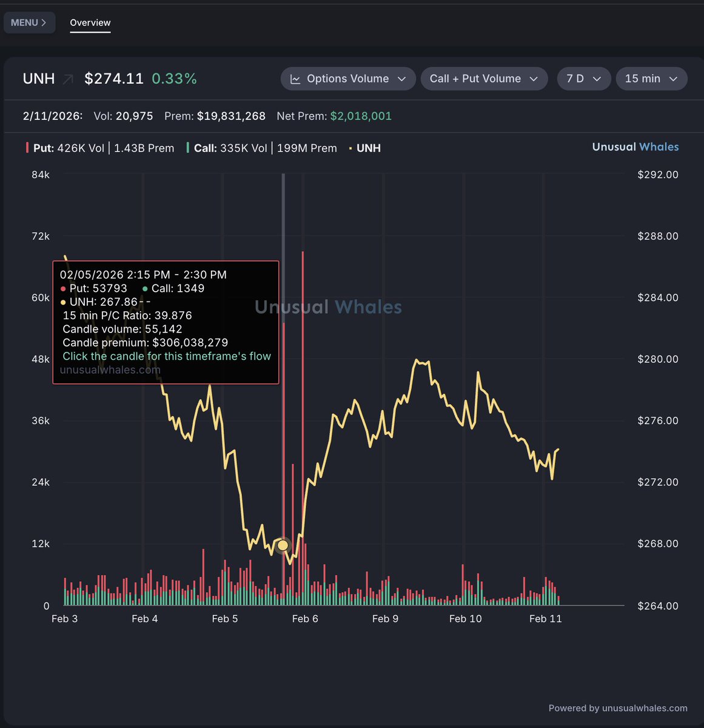
Task: Click the 84k volume axis label
Action: point(41,175)
